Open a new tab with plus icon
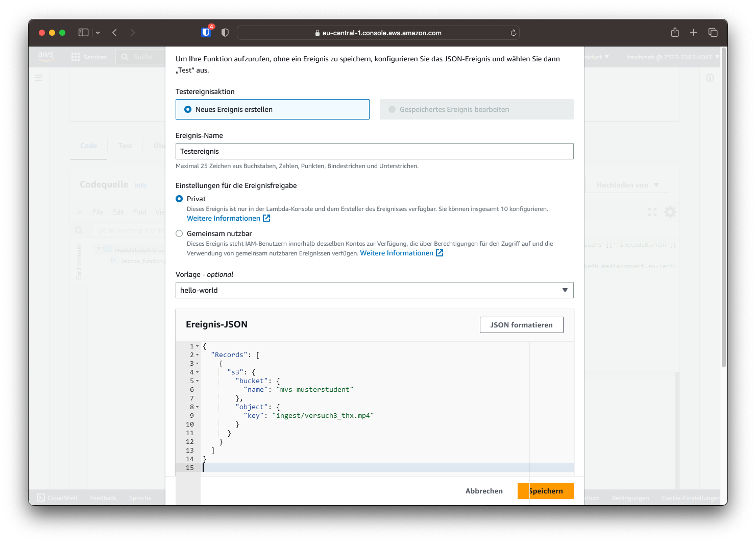This screenshot has width=756, height=543. click(x=694, y=33)
